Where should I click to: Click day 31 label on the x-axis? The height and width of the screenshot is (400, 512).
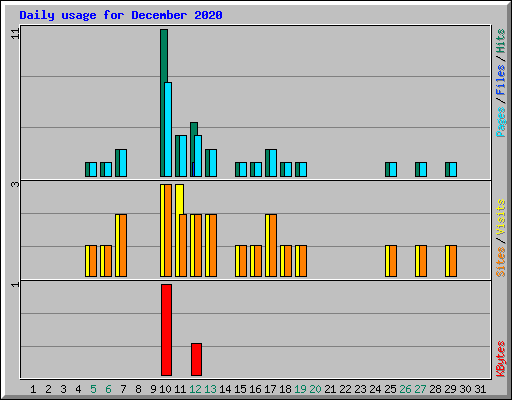[480, 389]
